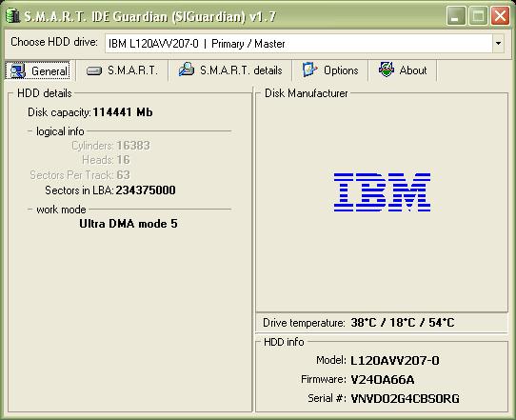Click the disk capacity value 114441 Mb
Viewport: 516px width, 420px height.
123,112
